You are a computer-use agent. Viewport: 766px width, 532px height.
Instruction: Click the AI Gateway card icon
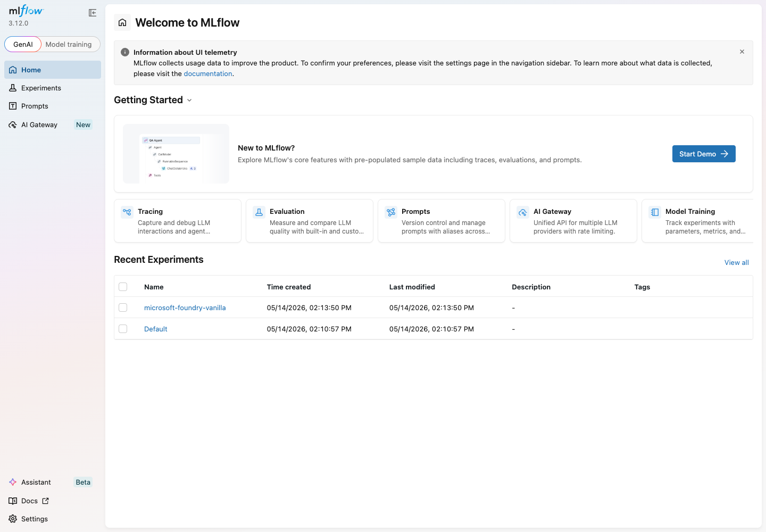tap(523, 212)
